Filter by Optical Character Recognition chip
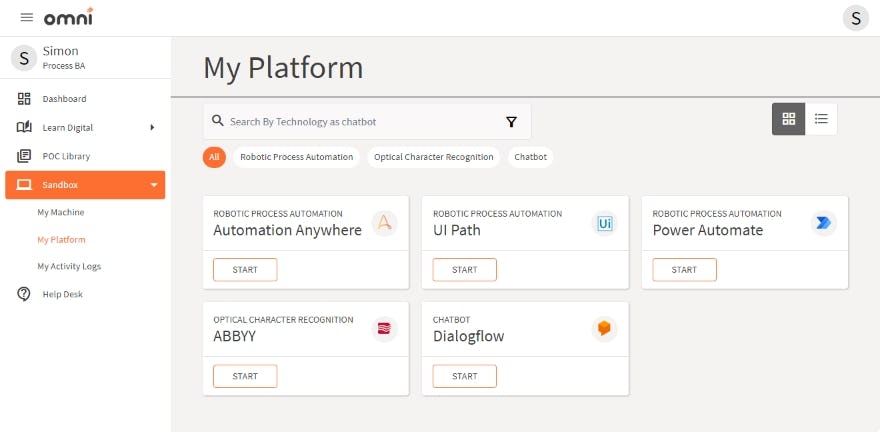Viewport: 880px width, 432px height. 434,157
